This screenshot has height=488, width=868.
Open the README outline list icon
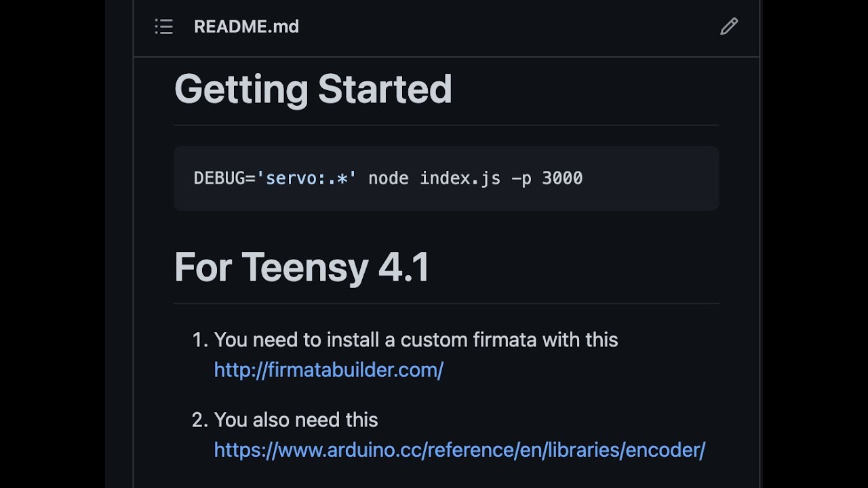[164, 26]
